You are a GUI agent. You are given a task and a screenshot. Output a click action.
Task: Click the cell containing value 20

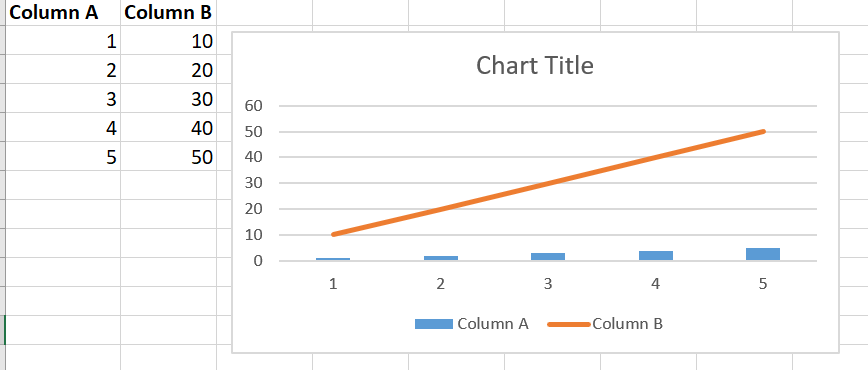point(168,69)
